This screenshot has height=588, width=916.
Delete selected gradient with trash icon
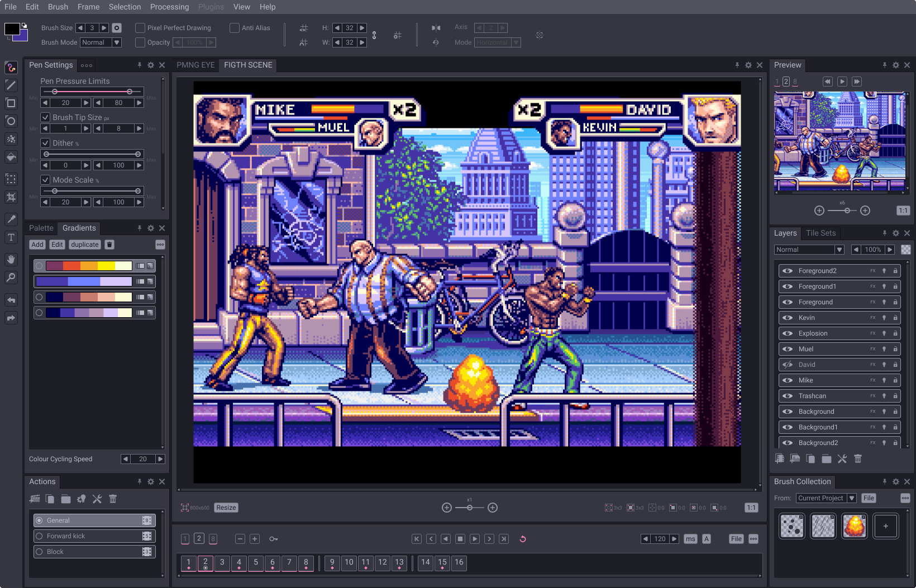109,245
